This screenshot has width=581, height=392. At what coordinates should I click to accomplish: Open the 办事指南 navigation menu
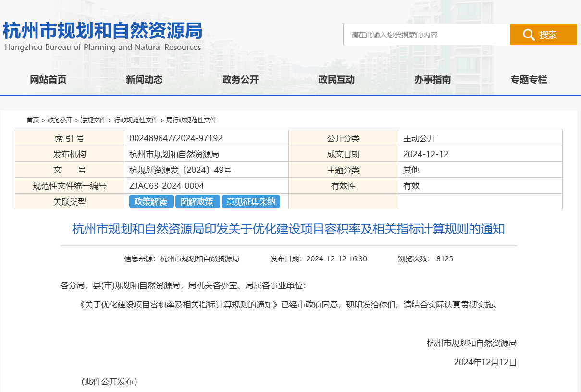pos(433,80)
